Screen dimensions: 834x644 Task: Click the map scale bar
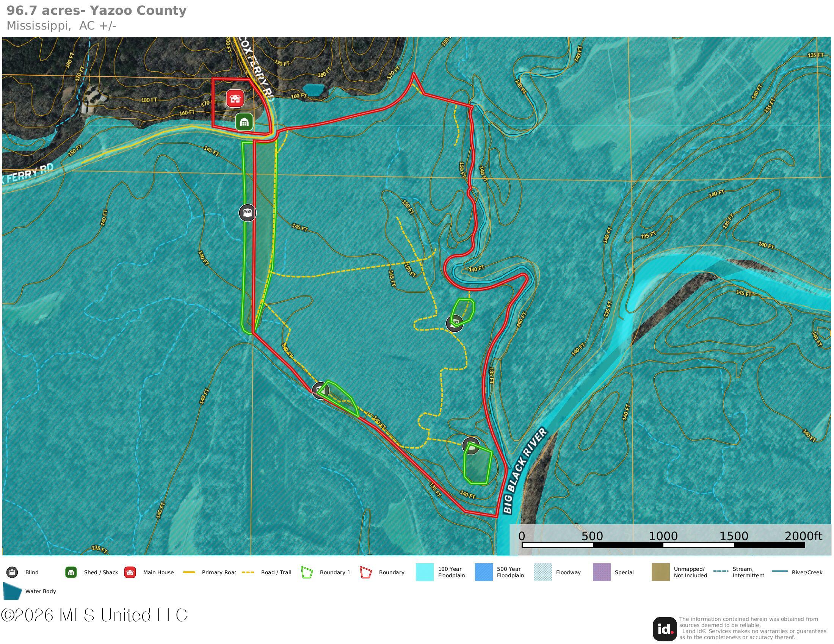[x=663, y=545]
